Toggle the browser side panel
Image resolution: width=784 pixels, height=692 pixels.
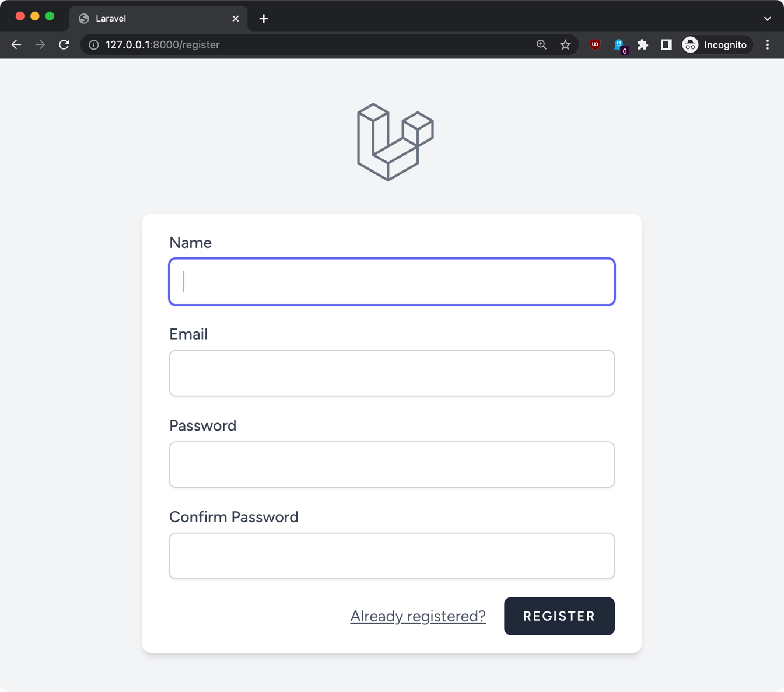666,45
